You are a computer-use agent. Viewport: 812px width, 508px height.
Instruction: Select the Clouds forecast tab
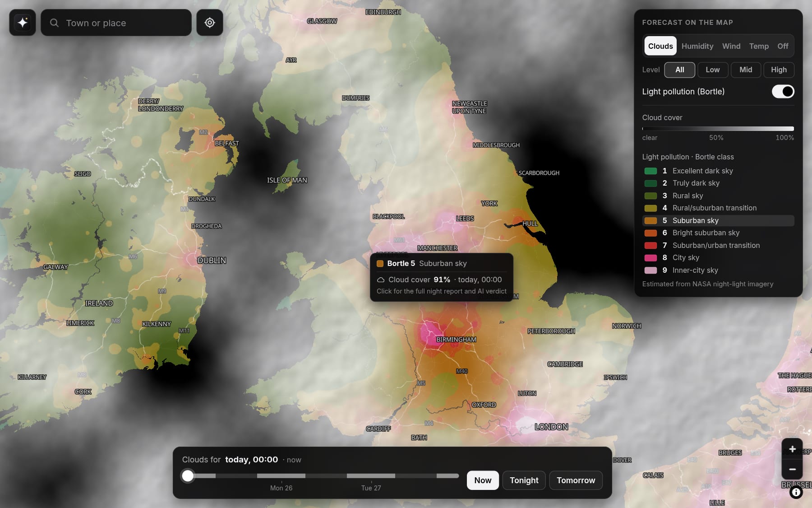tap(660, 46)
